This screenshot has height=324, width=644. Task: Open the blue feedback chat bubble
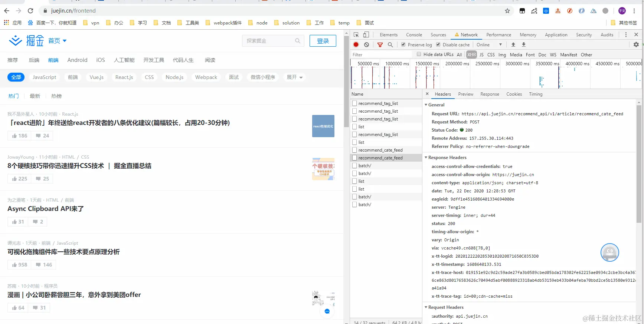327,311
